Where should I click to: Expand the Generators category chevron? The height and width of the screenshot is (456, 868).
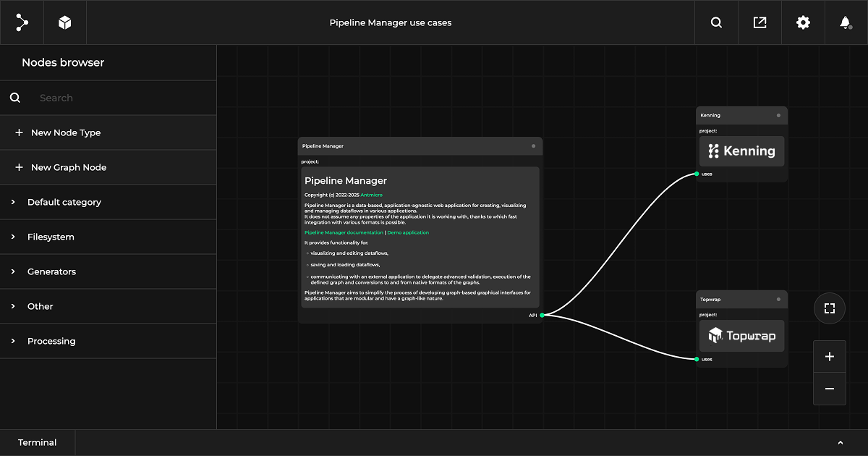coord(13,271)
